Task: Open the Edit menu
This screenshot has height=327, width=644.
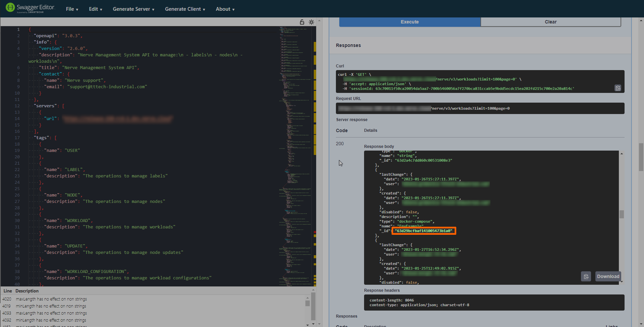Action: click(95, 9)
